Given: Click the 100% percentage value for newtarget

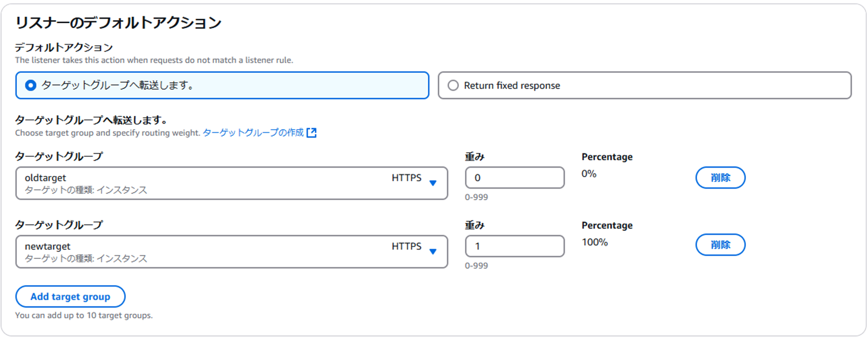Looking at the screenshot, I should [594, 242].
